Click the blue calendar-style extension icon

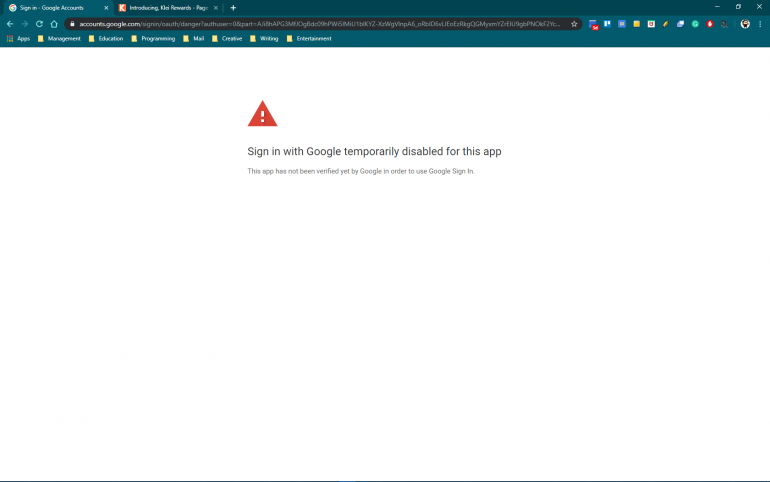point(622,24)
